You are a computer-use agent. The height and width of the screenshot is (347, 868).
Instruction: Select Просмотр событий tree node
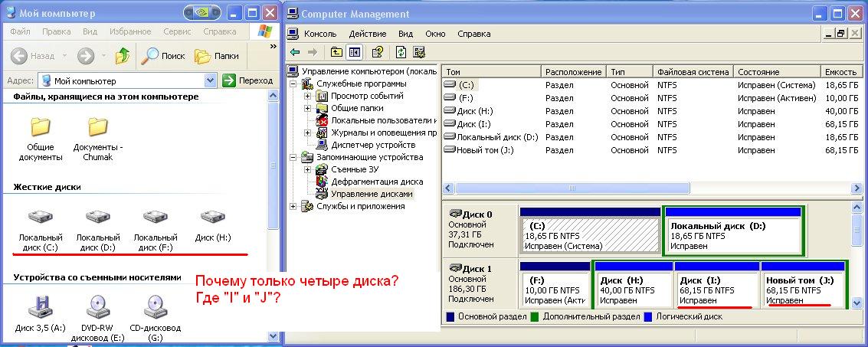(x=368, y=96)
